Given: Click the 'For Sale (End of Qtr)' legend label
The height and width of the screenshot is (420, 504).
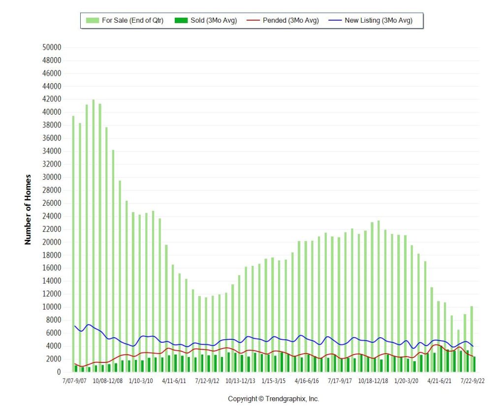Looking at the screenshot, I should (x=133, y=21).
